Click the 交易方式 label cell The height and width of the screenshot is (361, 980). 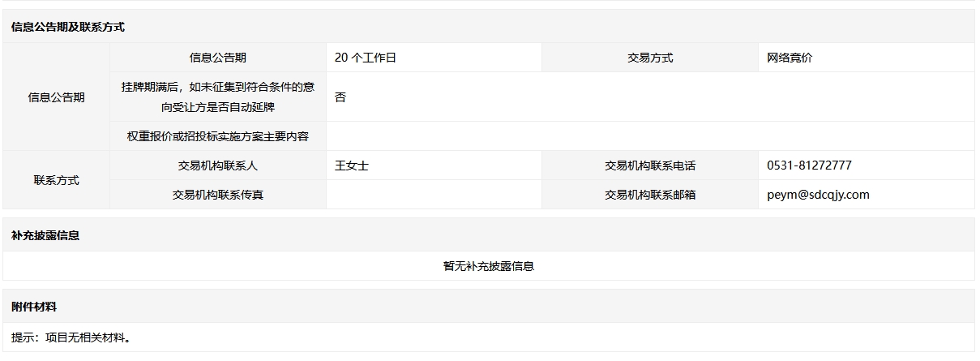coord(650,58)
